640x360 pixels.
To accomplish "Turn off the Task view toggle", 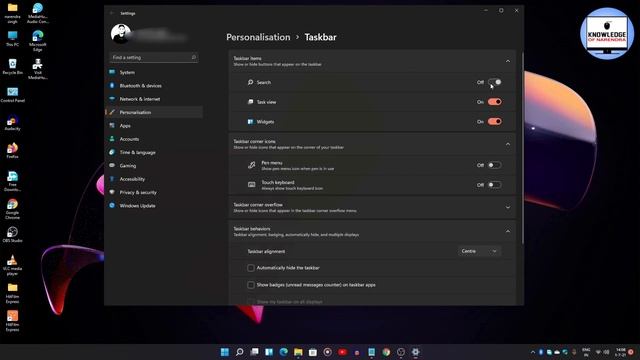I will 495,102.
